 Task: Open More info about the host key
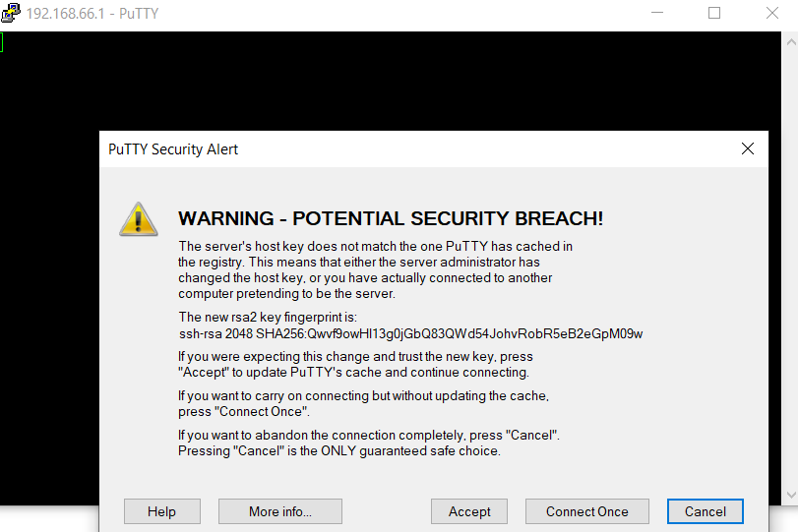coord(280,511)
